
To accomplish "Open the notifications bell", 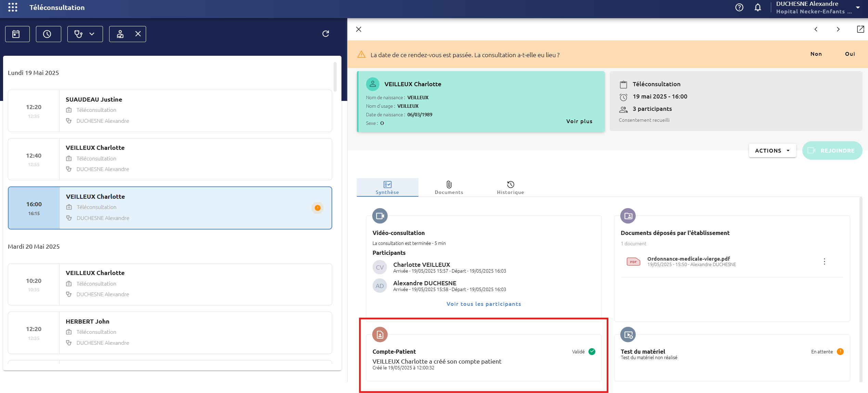I will [x=758, y=8].
